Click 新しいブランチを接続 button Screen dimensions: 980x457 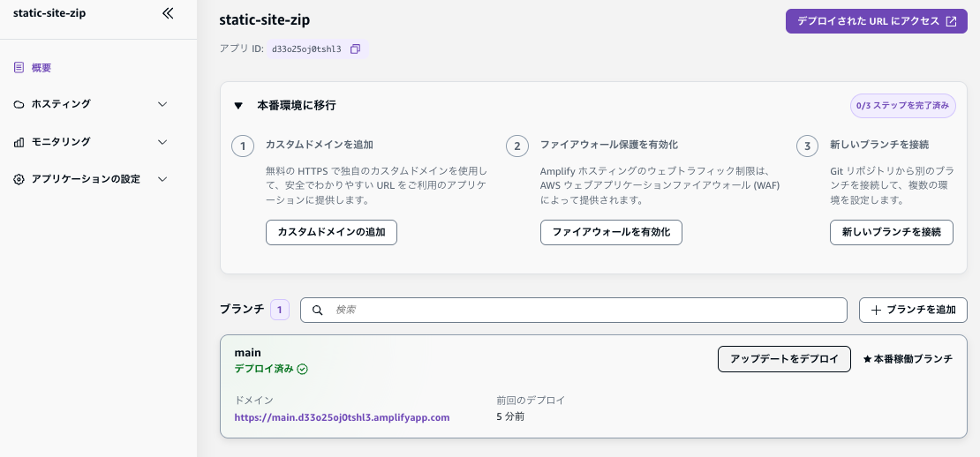pyautogui.click(x=891, y=232)
